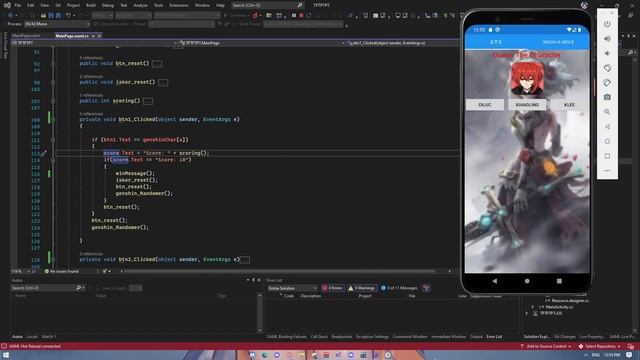Switch to the MainPage.xaml tab
Image resolution: width=640 pixels, height=360 pixels.
pyautogui.click(x=26, y=36)
